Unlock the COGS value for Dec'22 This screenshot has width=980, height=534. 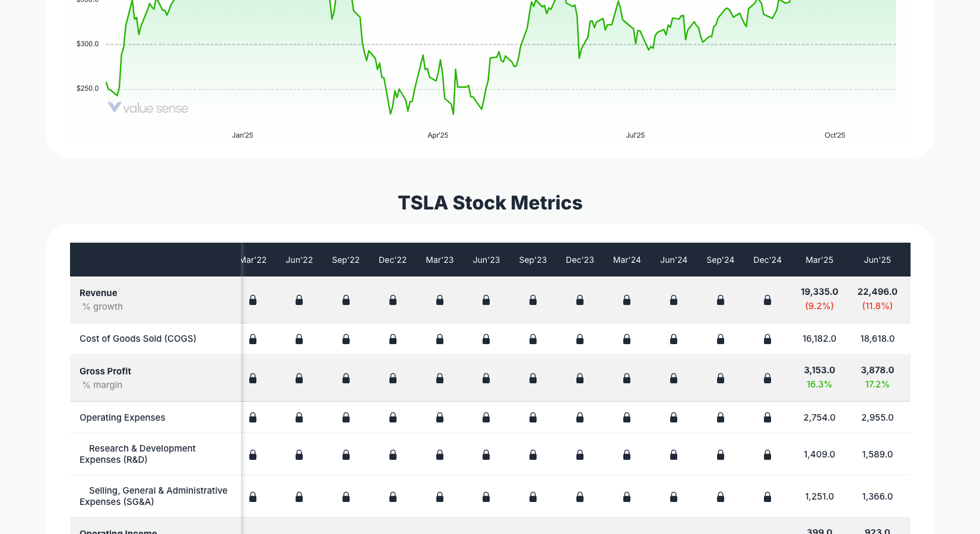392,339
